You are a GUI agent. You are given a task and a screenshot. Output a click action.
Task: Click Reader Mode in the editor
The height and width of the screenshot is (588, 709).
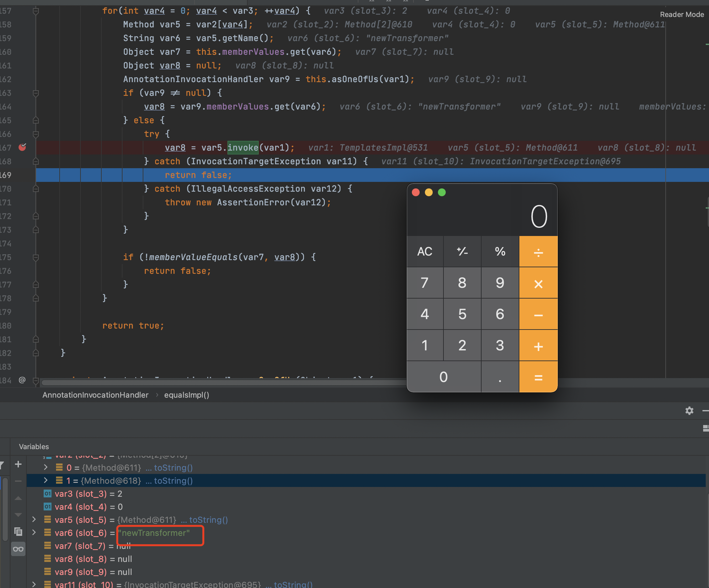pyautogui.click(x=682, y=15)
